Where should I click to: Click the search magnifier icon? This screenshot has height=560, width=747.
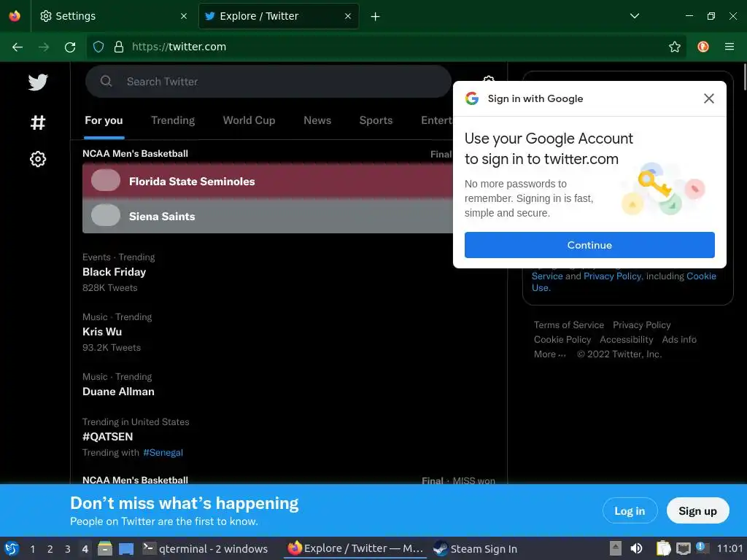click(106, 82)
